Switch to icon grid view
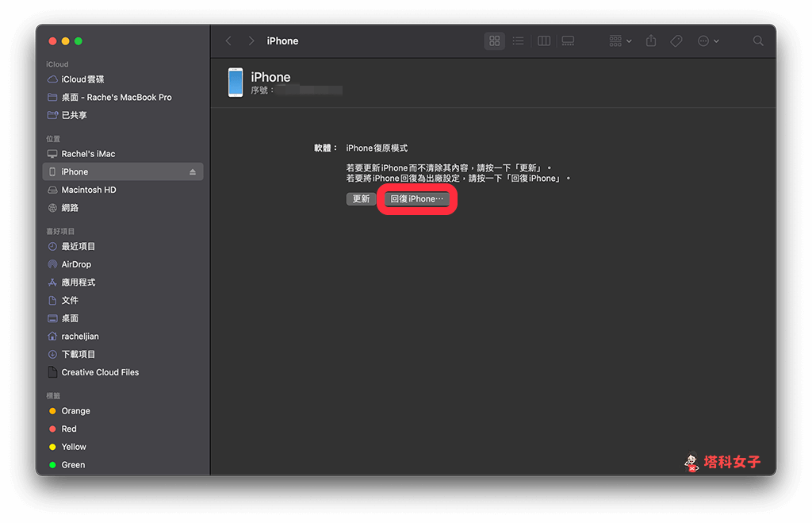 click(495, 41)
